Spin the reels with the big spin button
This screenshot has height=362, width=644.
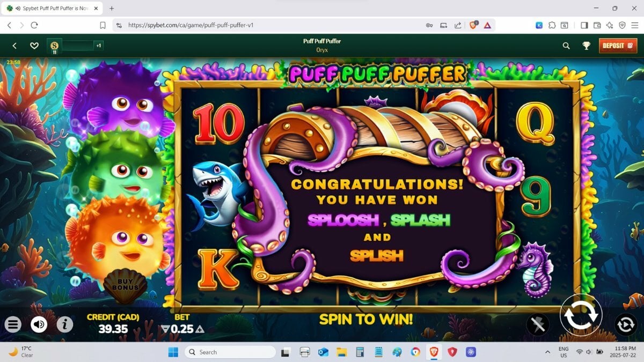click(x=581, y=315)
